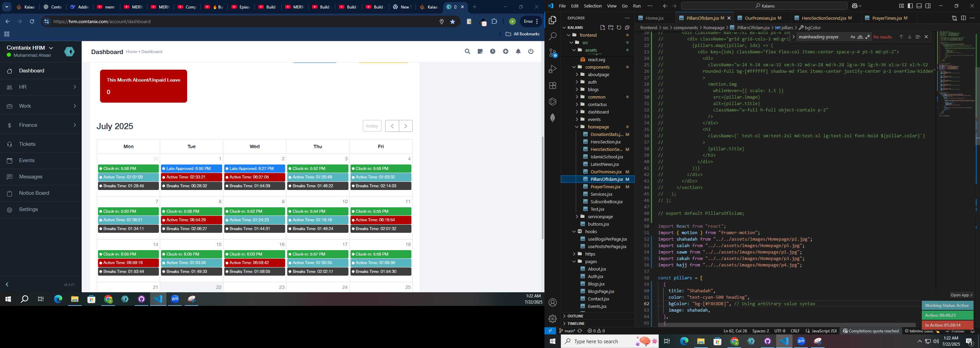Toggle Primary Side Bar layout button
Image resolution: width=980 pixels, height=348 pixels.
910,6
